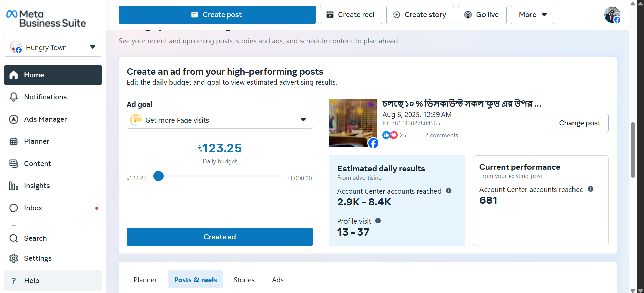Click the Create ad button
644x293 pixels.
click(220, 237)
